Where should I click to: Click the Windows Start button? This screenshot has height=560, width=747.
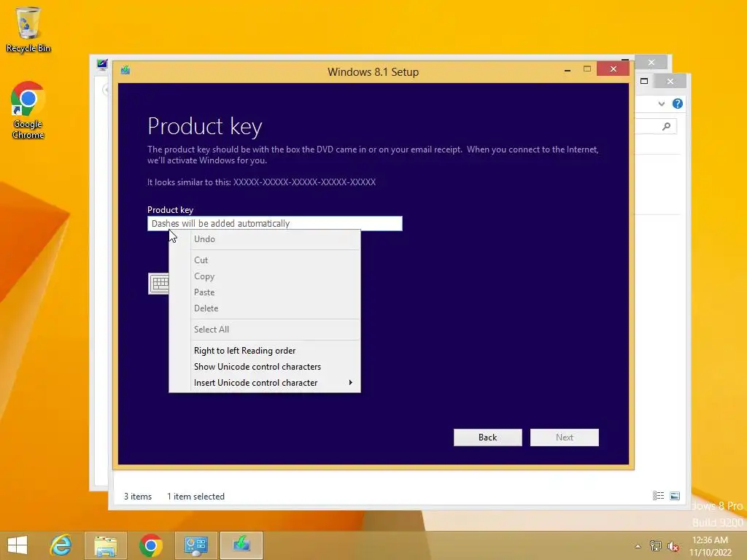[x=18, y=545]
